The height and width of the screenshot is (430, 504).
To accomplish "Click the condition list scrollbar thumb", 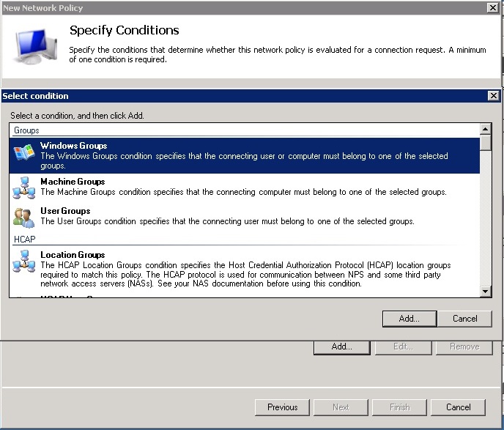I will [485, 143].
